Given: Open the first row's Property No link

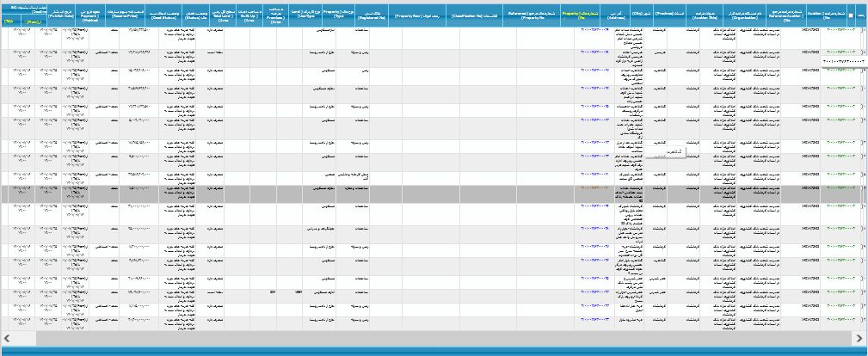Looking at the screenshot, I should [594, 31].
